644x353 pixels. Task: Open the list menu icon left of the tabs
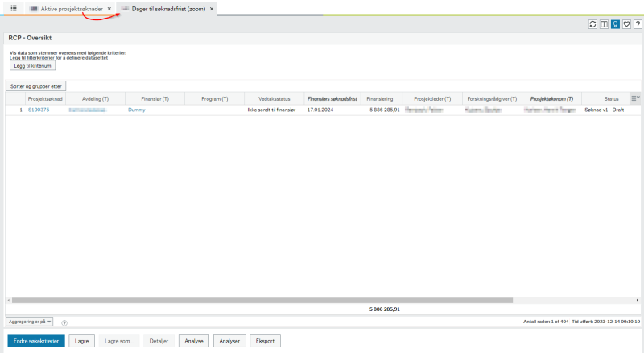tap(14, 8)
